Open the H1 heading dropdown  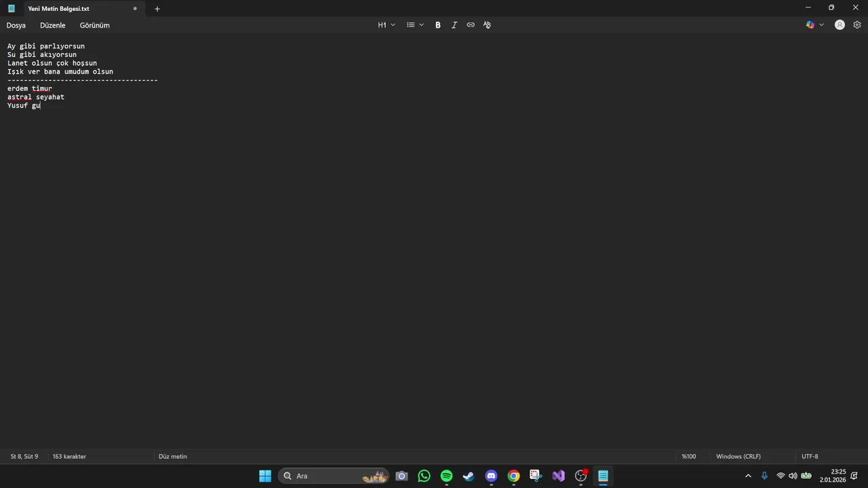tap(387, 25)
